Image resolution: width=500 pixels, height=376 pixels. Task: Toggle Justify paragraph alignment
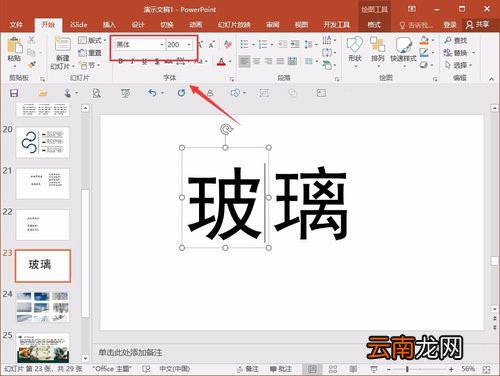click(280, 61)
